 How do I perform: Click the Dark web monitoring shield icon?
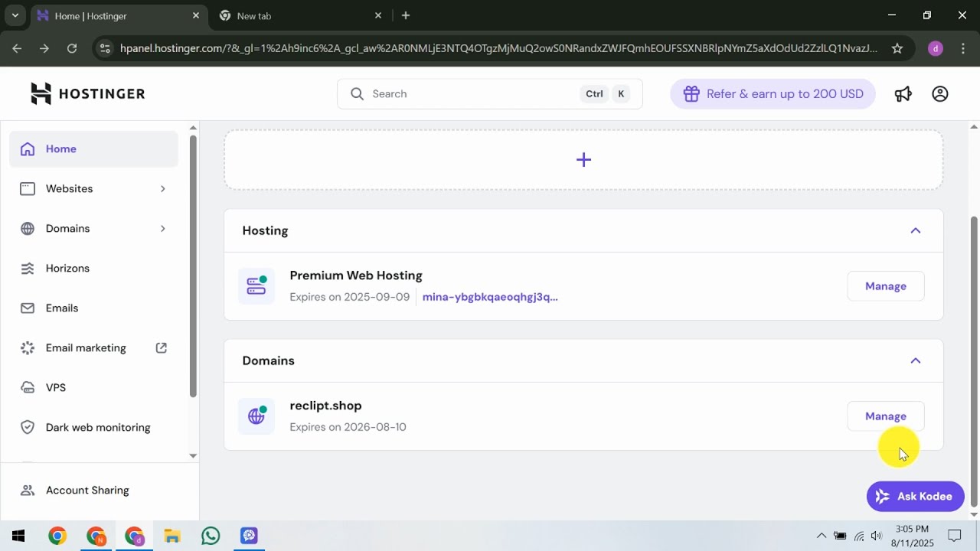[28, 428]
